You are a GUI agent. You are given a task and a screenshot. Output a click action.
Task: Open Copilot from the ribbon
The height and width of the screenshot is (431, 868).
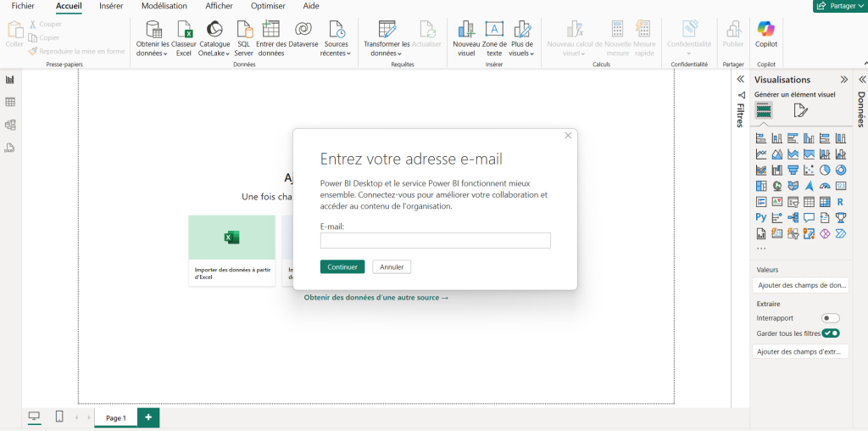[766, 34]
